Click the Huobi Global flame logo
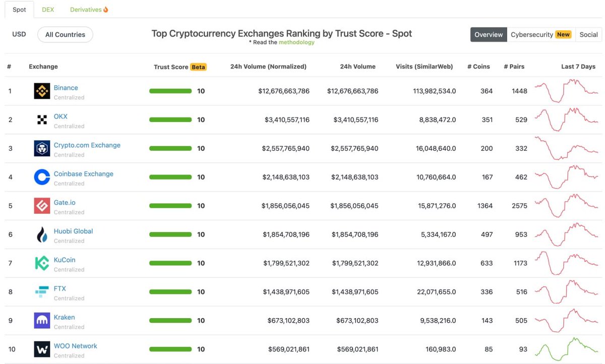Screen dimensions: 605x364 point(42,235)
